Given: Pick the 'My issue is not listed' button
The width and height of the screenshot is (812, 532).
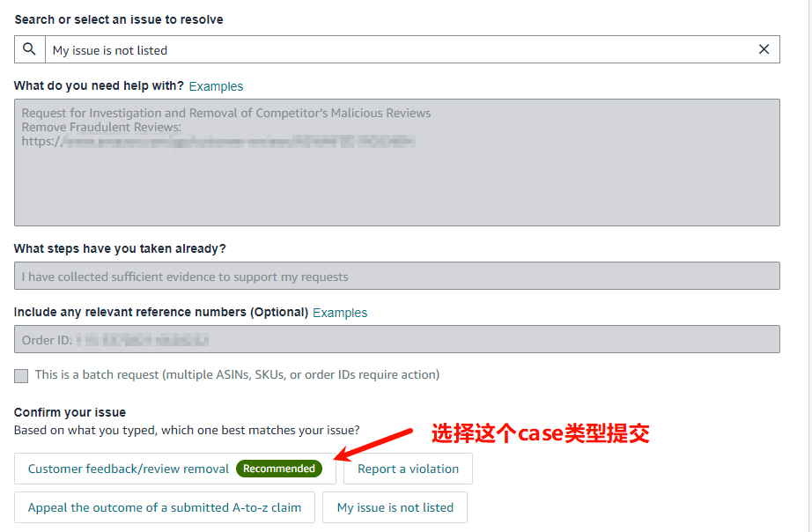Looking at the screenshot, I should 395,507.
